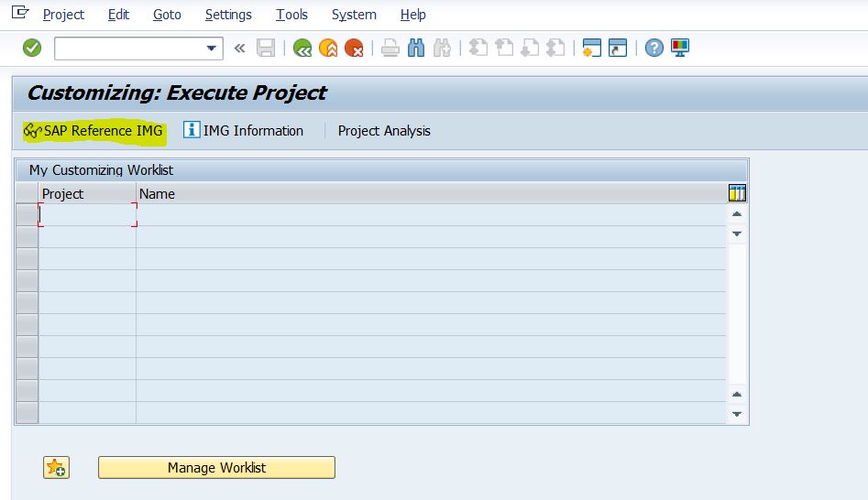Click the Name column header

pos(431,194)
